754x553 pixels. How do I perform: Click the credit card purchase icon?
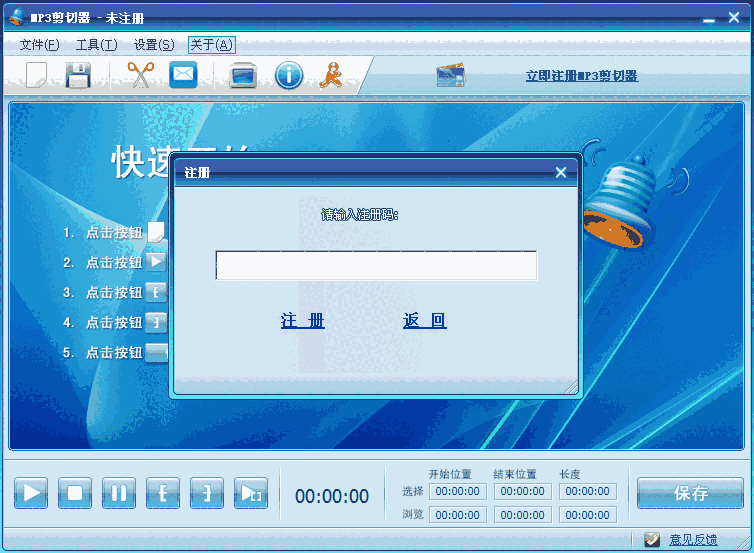(451, 75)
